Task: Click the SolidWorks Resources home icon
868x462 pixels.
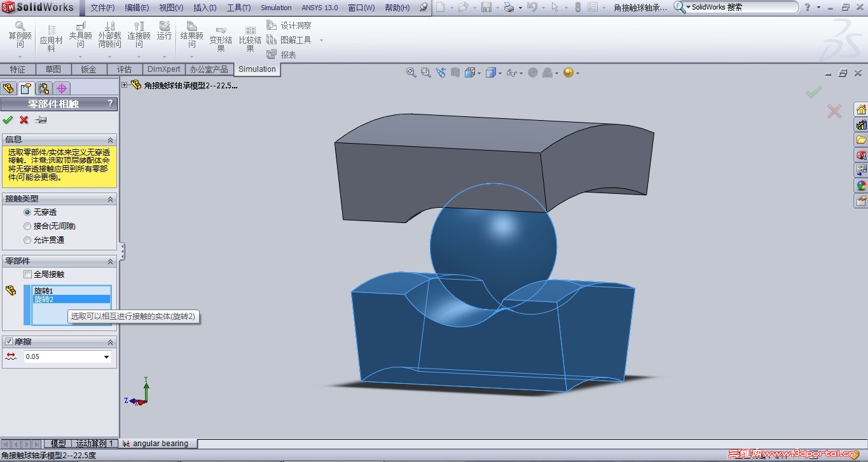Action: [x=861, y=109]
